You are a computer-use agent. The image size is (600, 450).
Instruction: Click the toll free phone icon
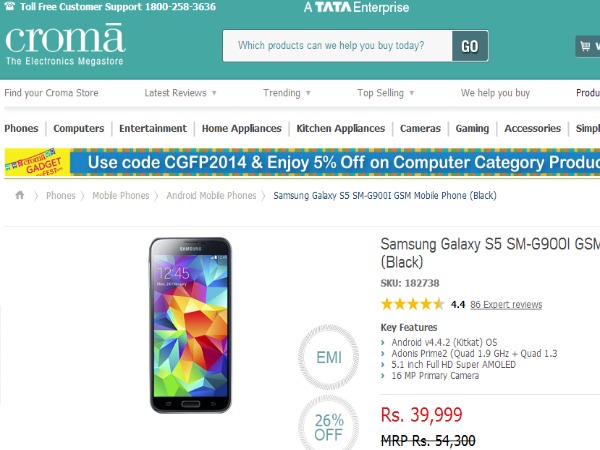[x=9, y=6]
